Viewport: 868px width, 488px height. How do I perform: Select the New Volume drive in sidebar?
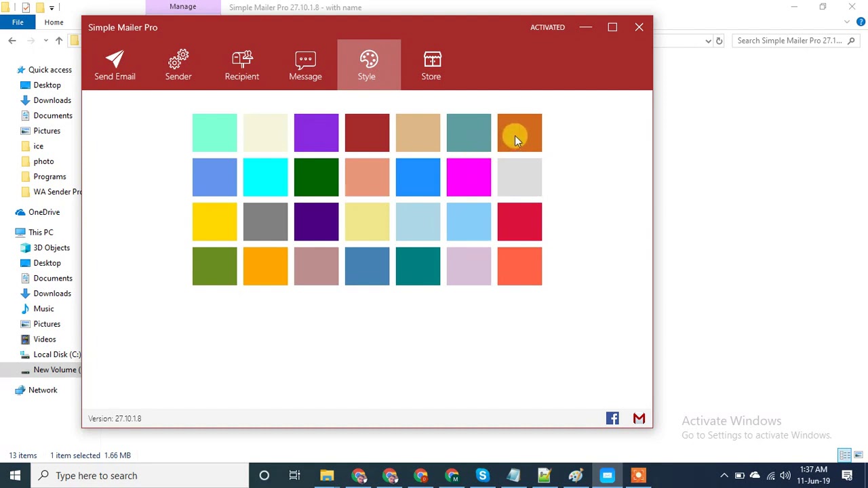point(50,369)
